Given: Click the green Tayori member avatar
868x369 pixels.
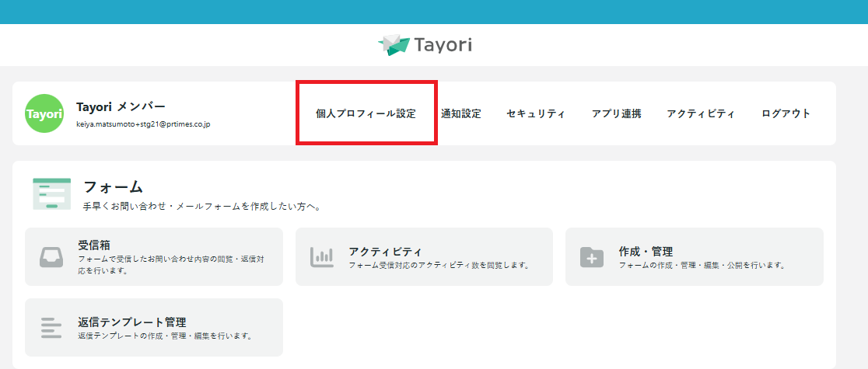Looking at the screenshot, I should [x=44, y=113].
